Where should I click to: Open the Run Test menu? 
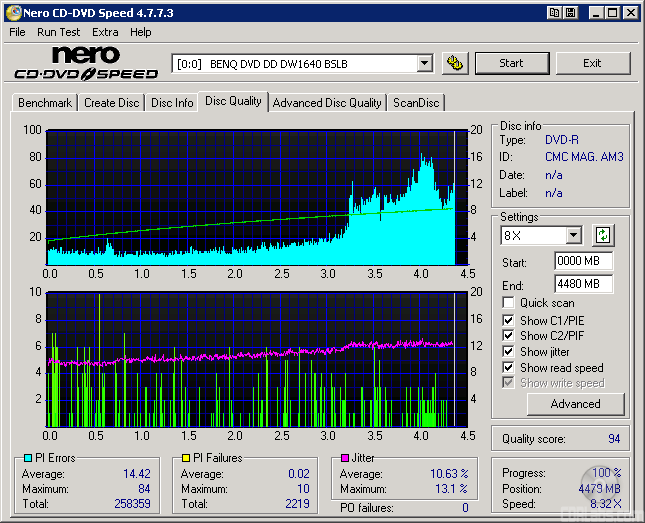[x=59, y=32]
